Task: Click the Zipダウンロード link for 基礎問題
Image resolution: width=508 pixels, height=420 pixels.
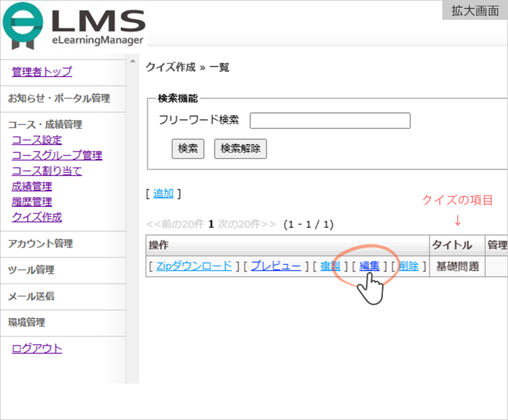Action: click(x=194, y=266)
